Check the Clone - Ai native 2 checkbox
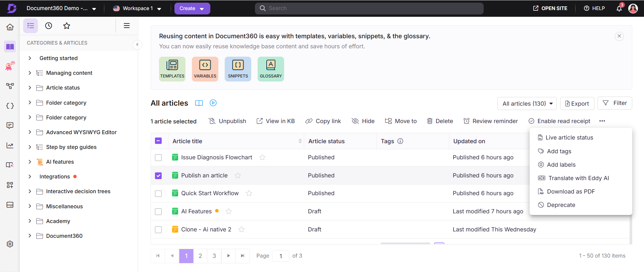Viewport: 644px width, 272px height. point(158,230)
